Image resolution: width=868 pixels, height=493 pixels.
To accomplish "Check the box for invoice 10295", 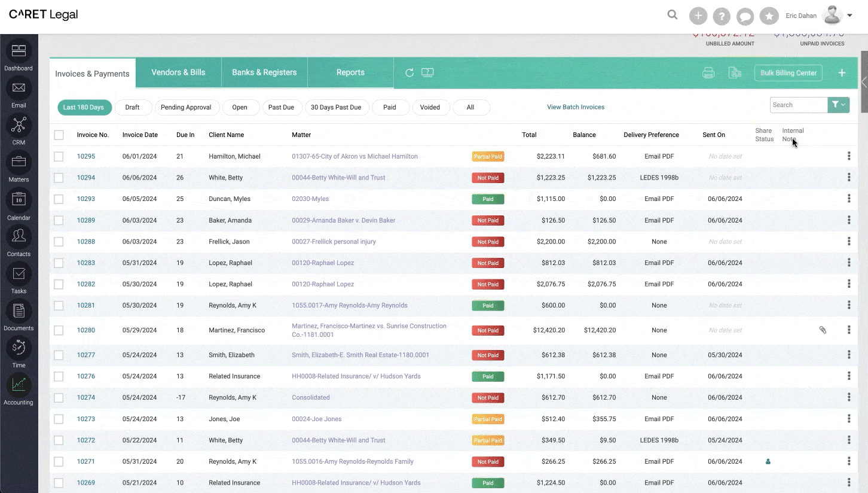I will [59, 156].
